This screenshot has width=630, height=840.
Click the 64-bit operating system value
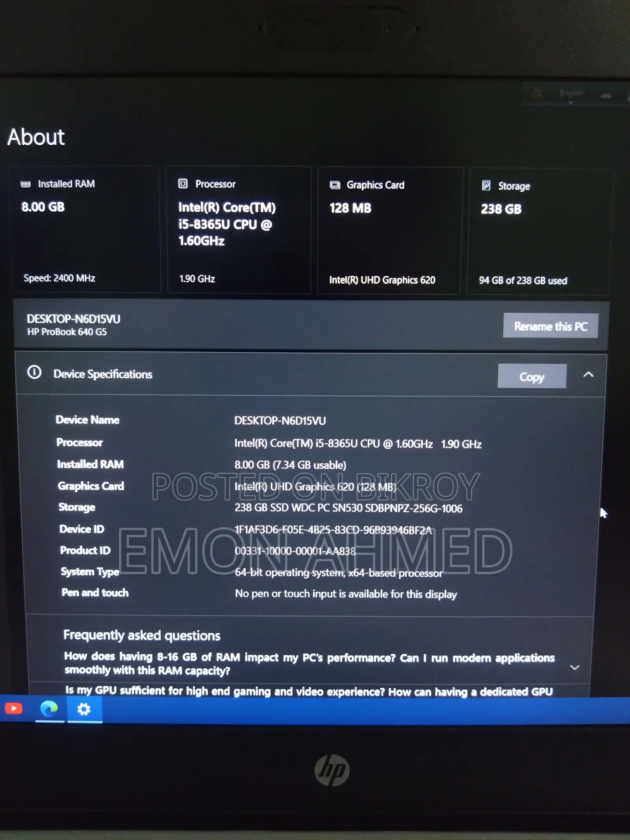(x=339, y=573)
